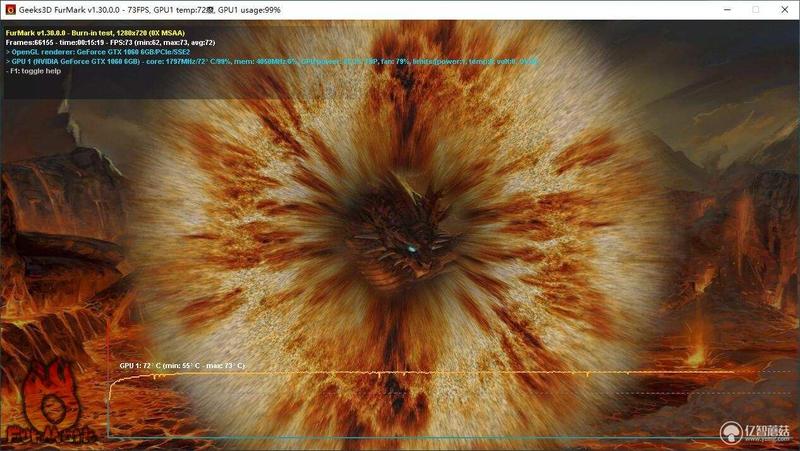Close the FurMark window
The image size is (800, 451).
tap(785, 10)
